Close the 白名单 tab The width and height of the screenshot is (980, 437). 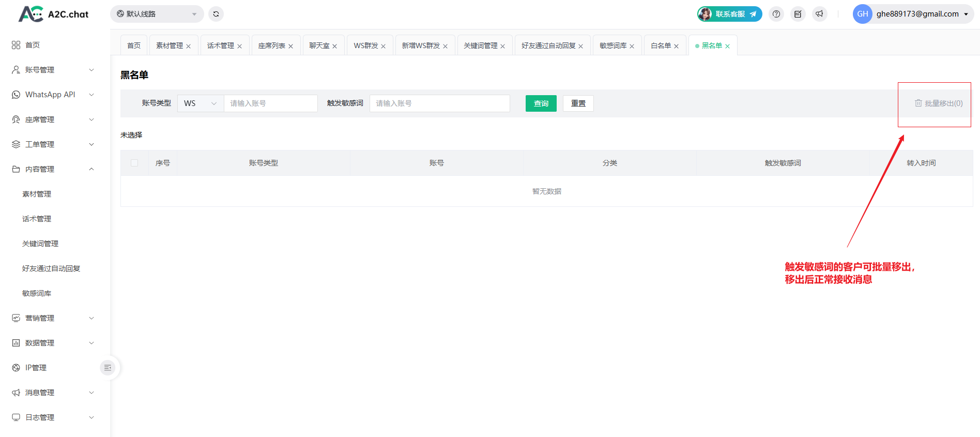676,47
